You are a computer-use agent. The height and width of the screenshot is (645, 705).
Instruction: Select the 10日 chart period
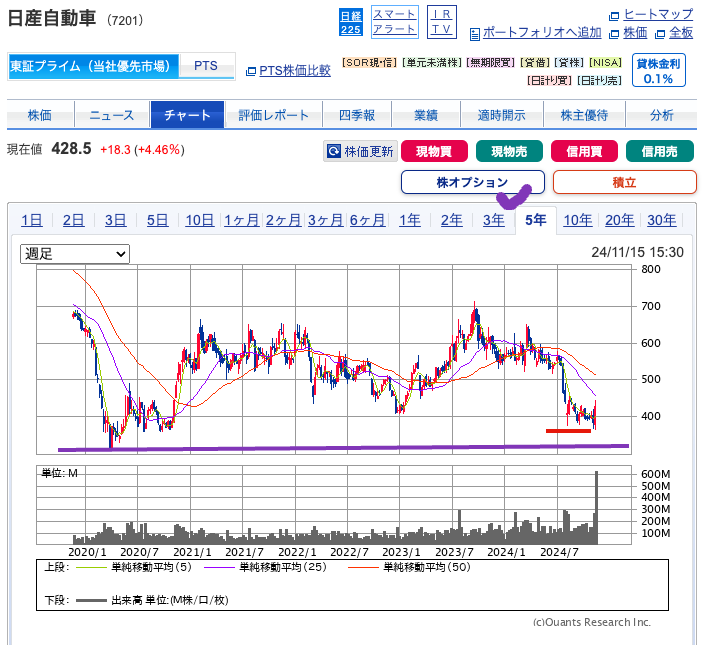tap(200, 220)
